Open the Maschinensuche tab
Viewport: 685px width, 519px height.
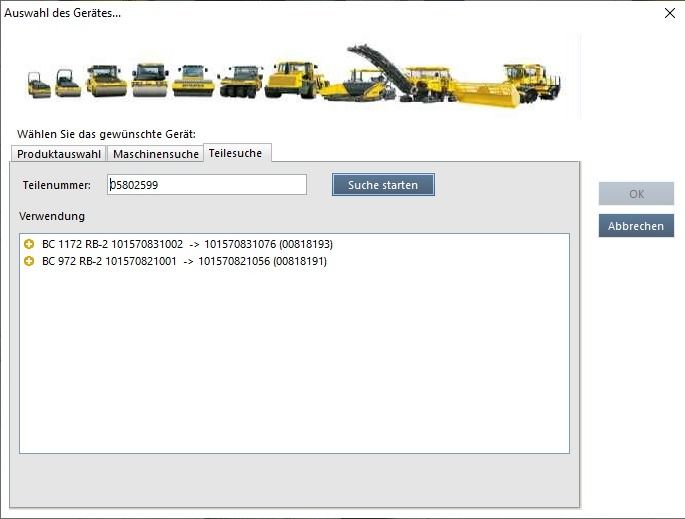point(155,154)
